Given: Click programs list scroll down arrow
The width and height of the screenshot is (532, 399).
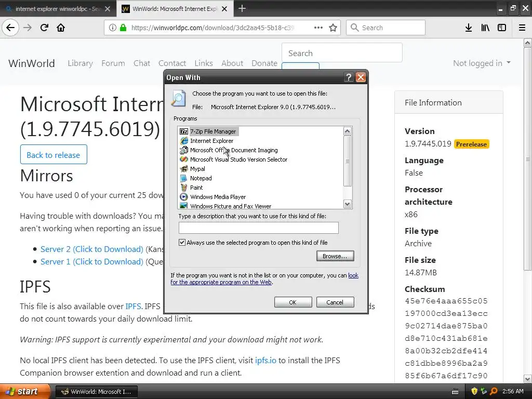Looking at the screenshot, I should tap(348, 204).
